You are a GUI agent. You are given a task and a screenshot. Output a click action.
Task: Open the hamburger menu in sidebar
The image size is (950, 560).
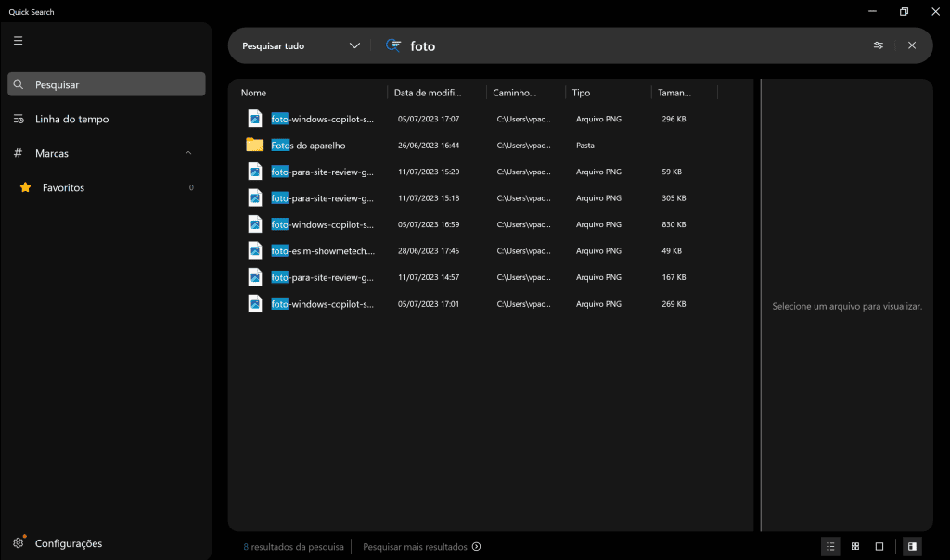[x=19, y=41]
